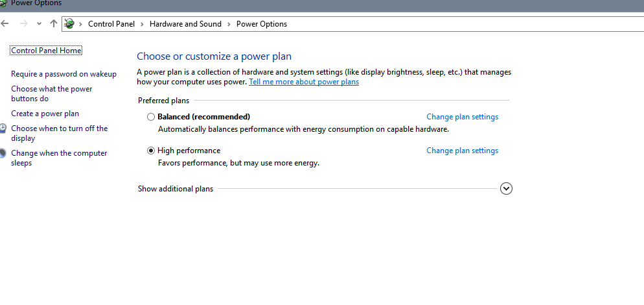Viewport: 644px width, 305px height.
Task: Click Power Options breadcrumb
Action: [x=262, y=24]
